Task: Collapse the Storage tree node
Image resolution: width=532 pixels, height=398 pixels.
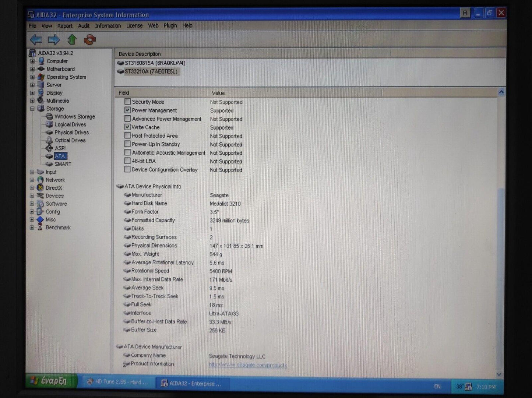Action: pyautogui.click(x=32, y=109)
